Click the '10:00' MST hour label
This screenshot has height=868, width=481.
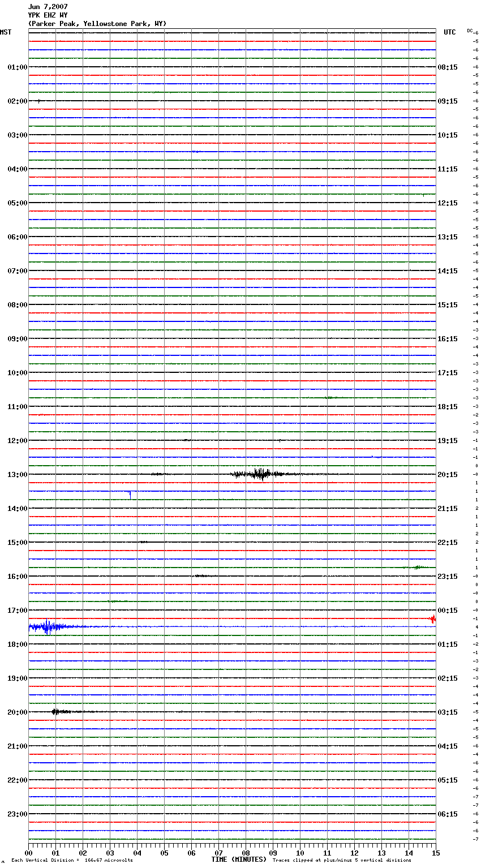(18, 373)
